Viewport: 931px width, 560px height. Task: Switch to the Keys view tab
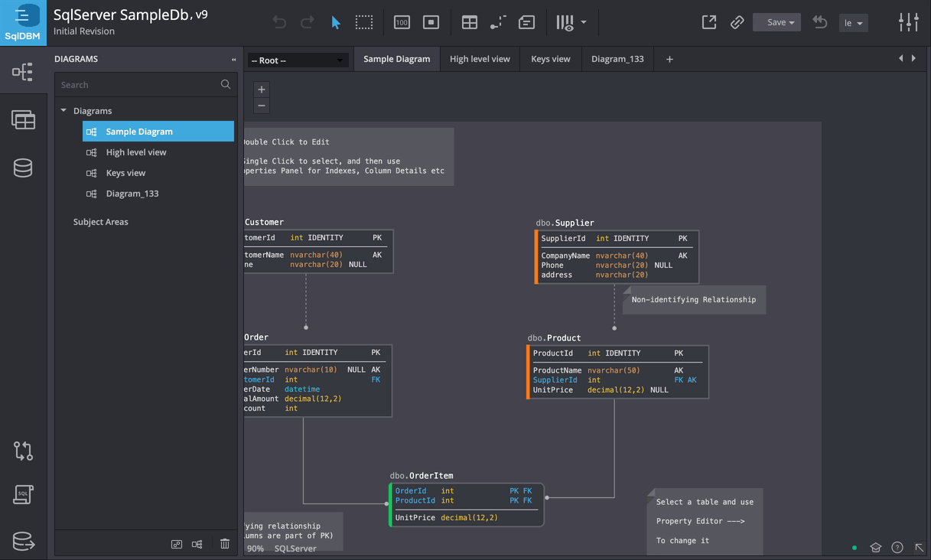point(551,59)
